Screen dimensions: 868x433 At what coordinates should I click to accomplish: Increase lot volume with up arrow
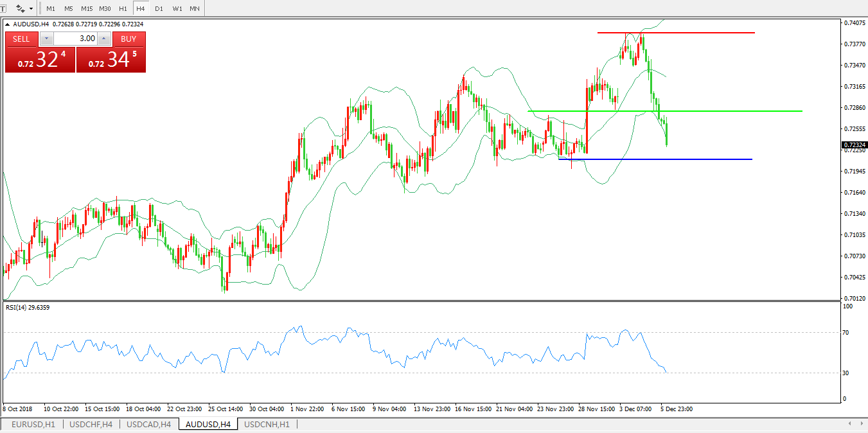[x=104, y=39]
